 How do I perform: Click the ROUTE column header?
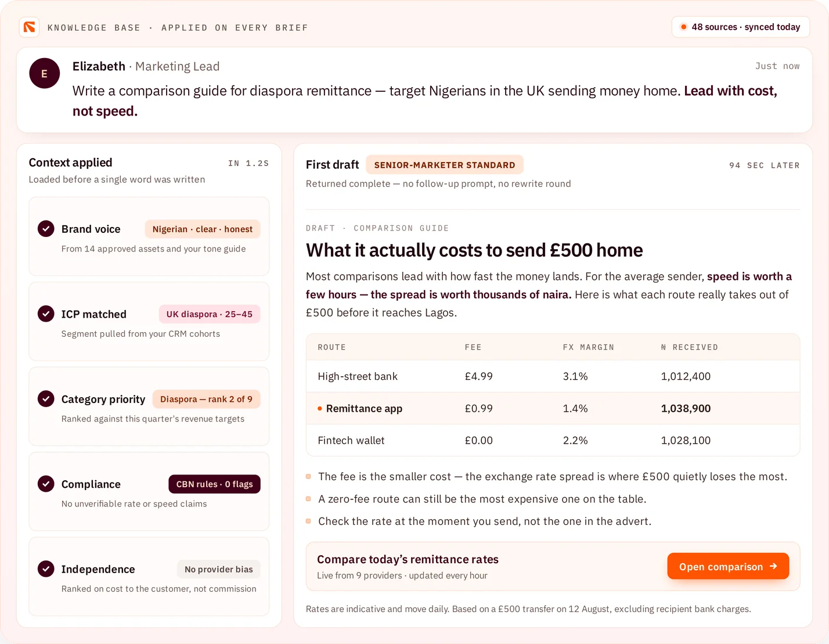click(x=332, y=347)
